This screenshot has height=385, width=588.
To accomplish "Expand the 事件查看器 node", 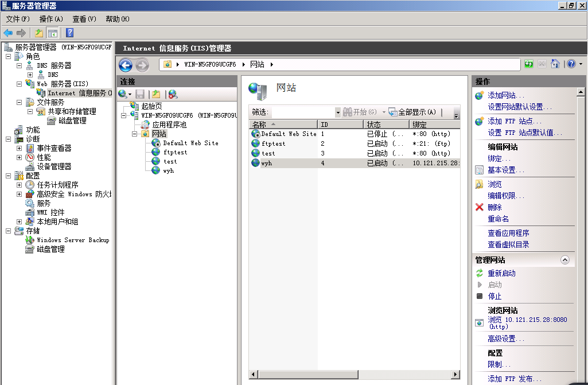I will 19,148.
